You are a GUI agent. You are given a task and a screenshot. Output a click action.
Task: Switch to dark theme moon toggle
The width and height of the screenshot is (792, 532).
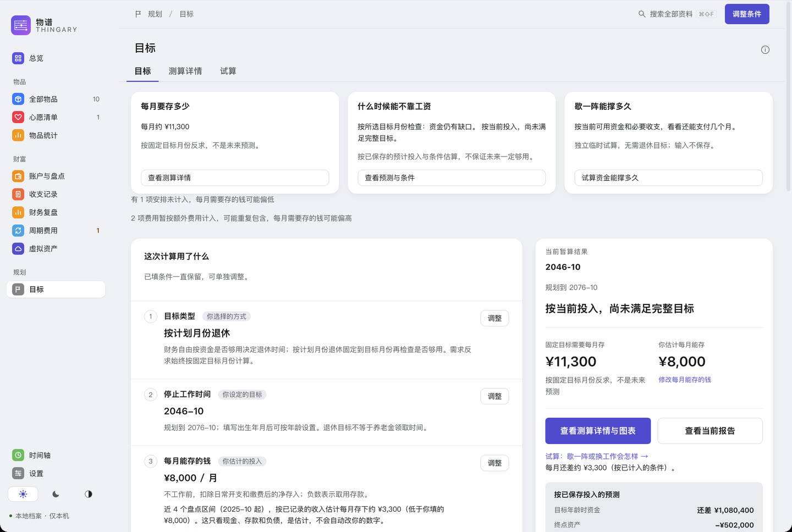click(56, 494)
